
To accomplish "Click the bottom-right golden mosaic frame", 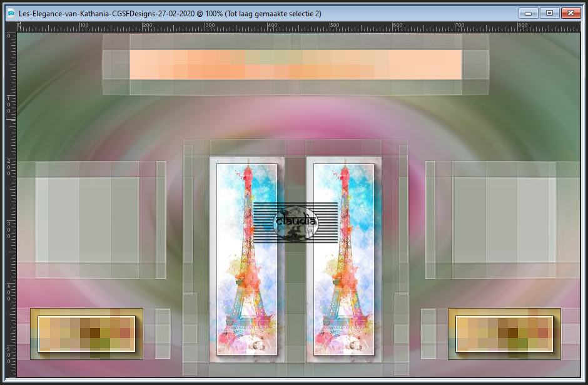I will point(504,334).
